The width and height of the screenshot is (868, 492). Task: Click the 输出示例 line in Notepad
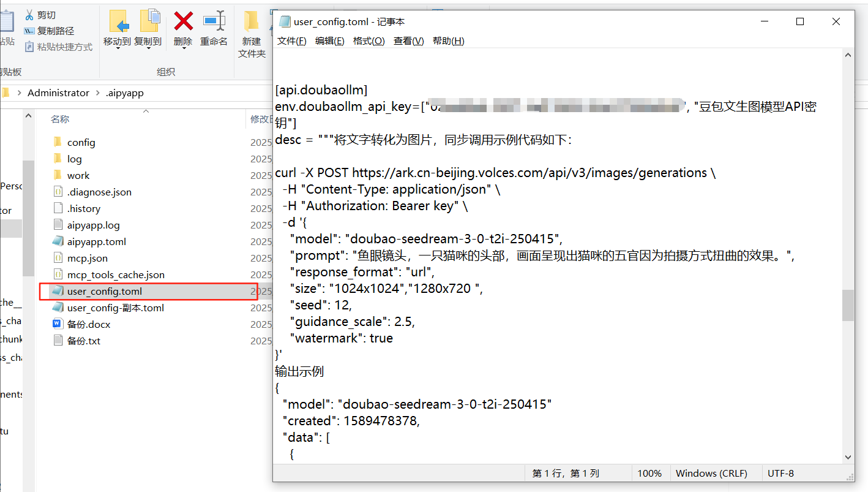tap(299, 371)
